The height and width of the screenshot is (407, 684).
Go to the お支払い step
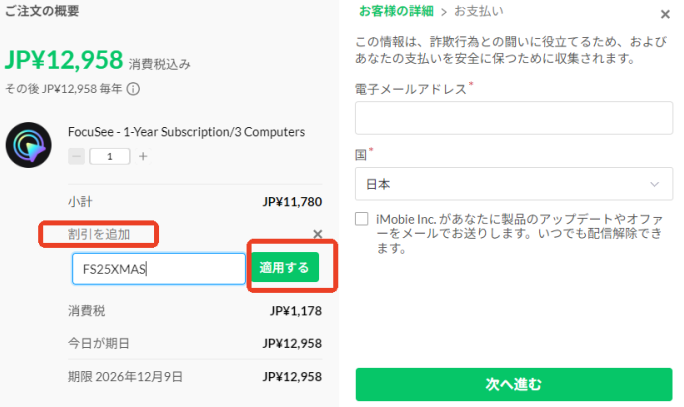(x=479, y=11)
